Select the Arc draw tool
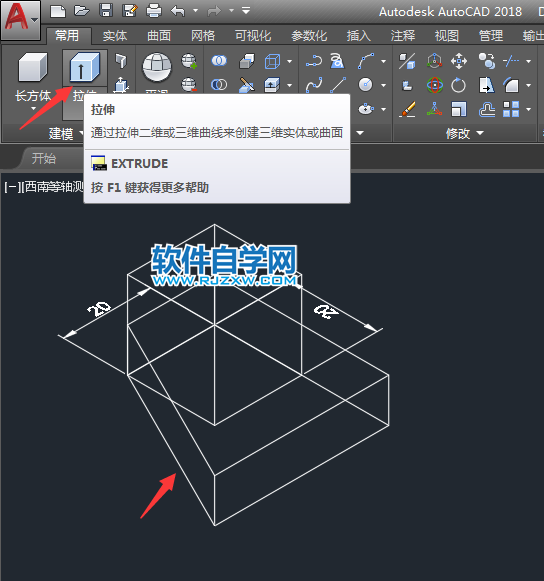544x581 pixels. [x=366, y=61]
